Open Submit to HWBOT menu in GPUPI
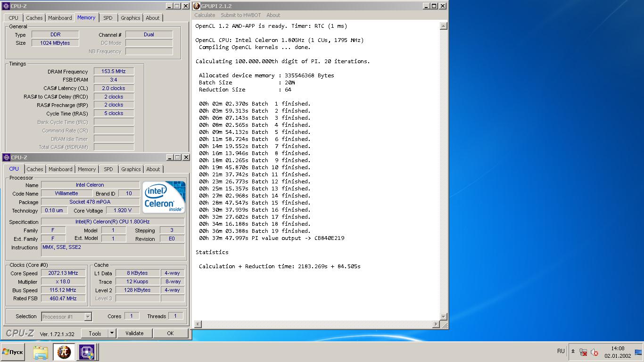 pyautogui.click(x=240, y=15)
